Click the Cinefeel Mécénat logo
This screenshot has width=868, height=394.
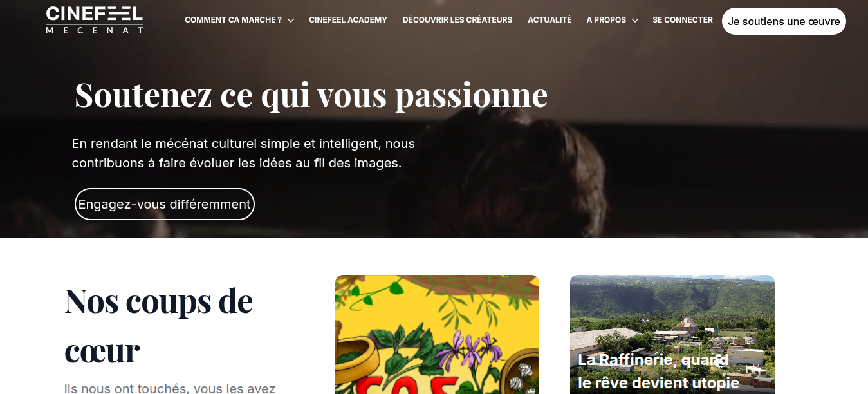coord(95,20)
